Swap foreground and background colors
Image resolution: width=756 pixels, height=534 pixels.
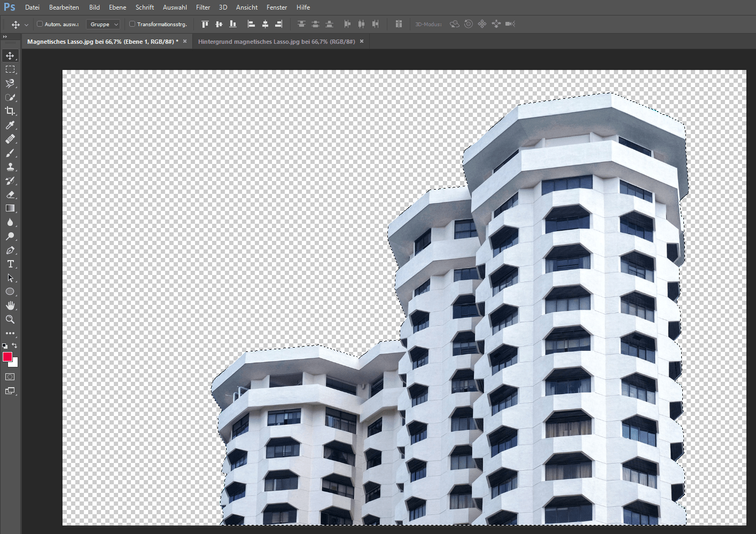click(x=15, y=345)
